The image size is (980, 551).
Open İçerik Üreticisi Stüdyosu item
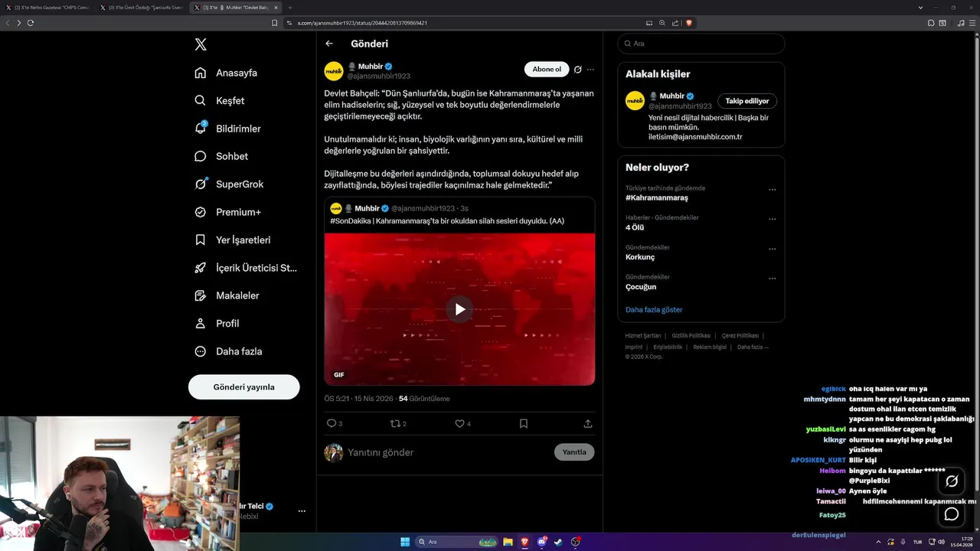pos(246,268)
